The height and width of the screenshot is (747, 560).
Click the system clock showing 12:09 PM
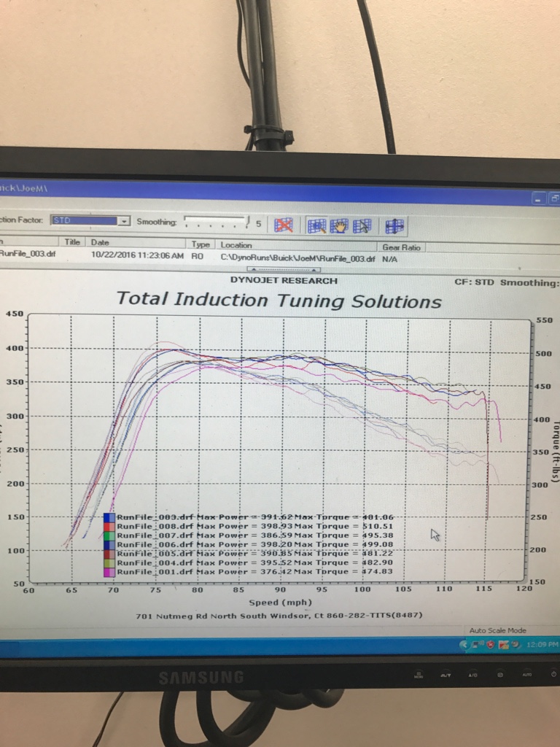click(542, 646)
